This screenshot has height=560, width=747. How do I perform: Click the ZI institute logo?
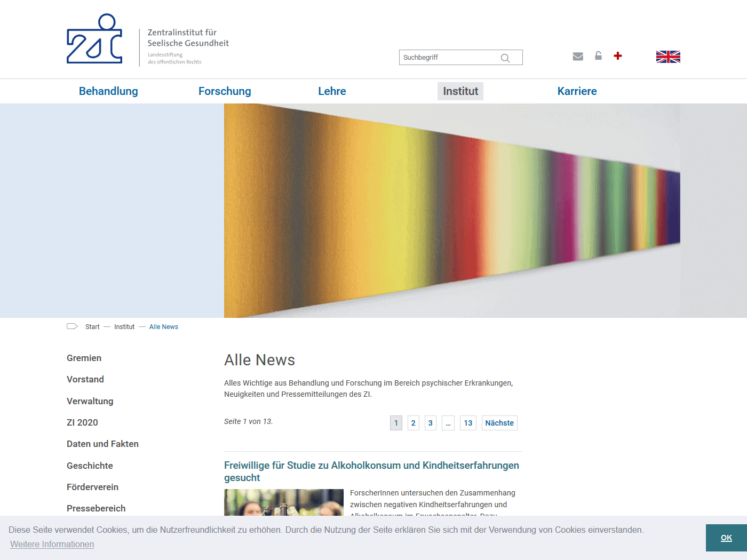tap(95, 40)
